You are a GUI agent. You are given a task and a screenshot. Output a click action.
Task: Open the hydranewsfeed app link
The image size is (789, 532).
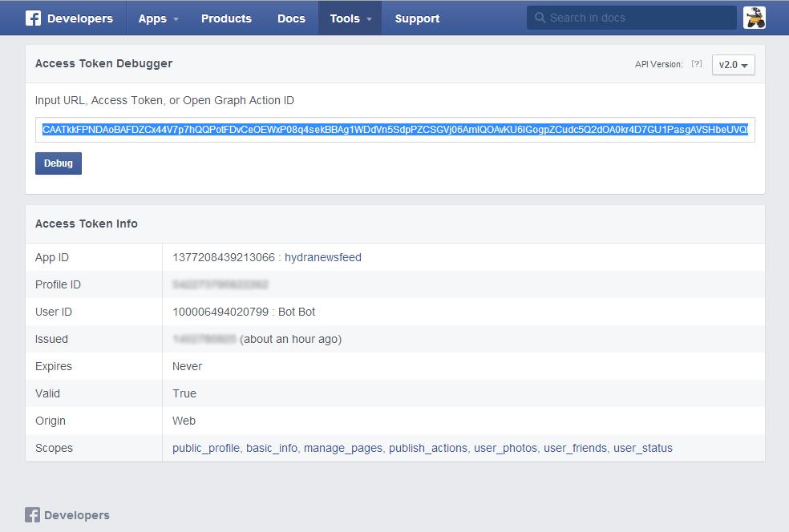tap(323, 257)
